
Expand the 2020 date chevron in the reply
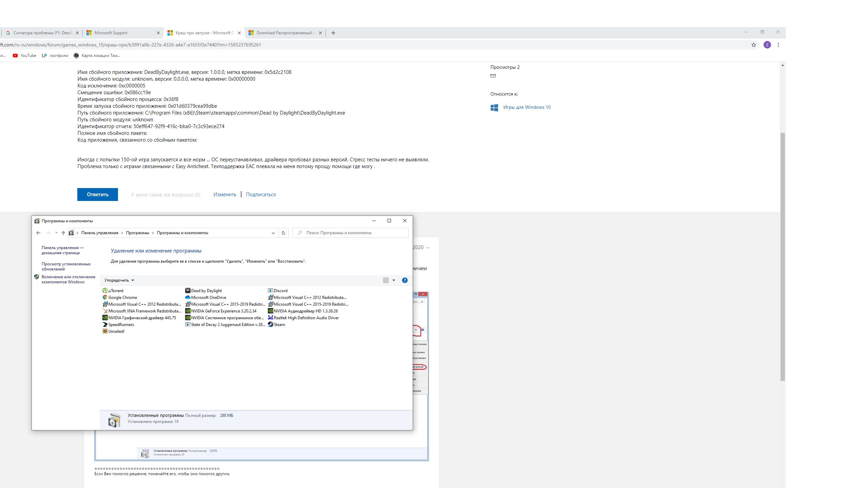[x=428, y=248]
